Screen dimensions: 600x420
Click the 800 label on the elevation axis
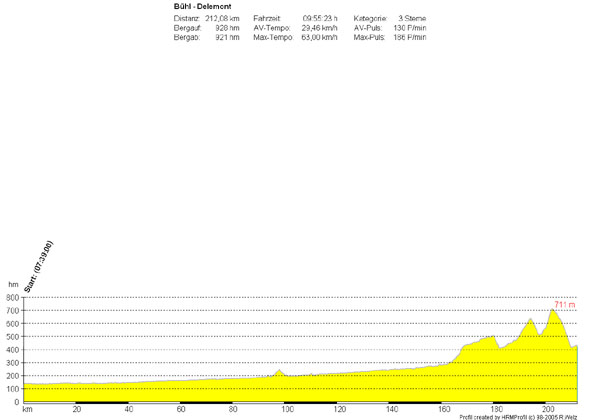(x=12, y=298)
